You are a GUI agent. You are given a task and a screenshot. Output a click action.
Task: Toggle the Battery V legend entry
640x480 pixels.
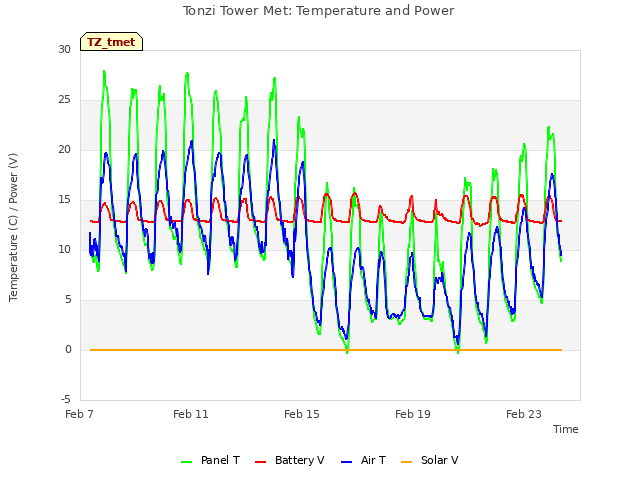(290, 460)
